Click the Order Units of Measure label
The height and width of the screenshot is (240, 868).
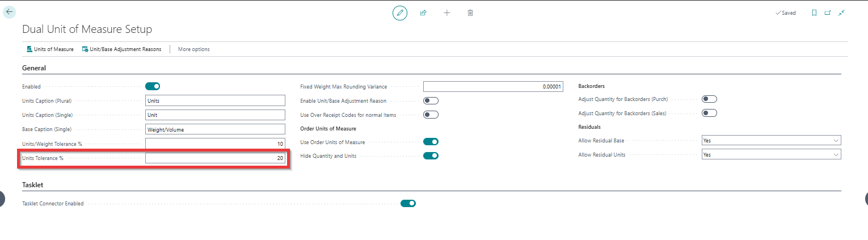tap(328, 129)
